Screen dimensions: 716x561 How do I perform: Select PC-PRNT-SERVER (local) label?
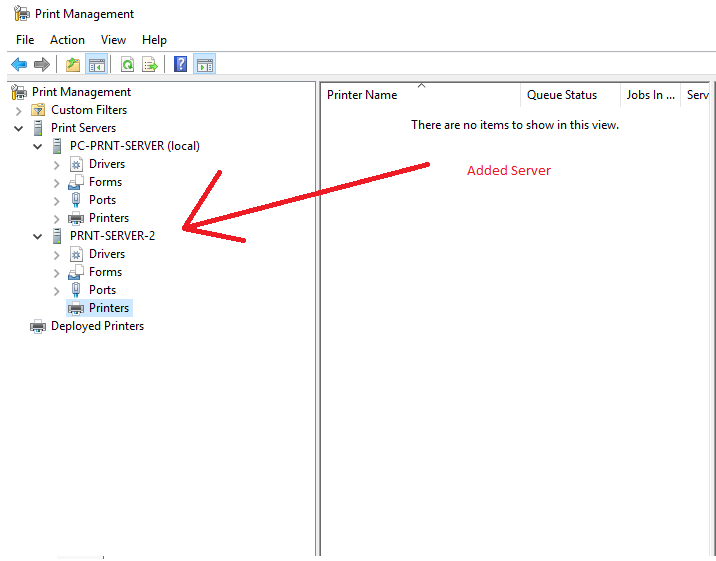(135, 146)
